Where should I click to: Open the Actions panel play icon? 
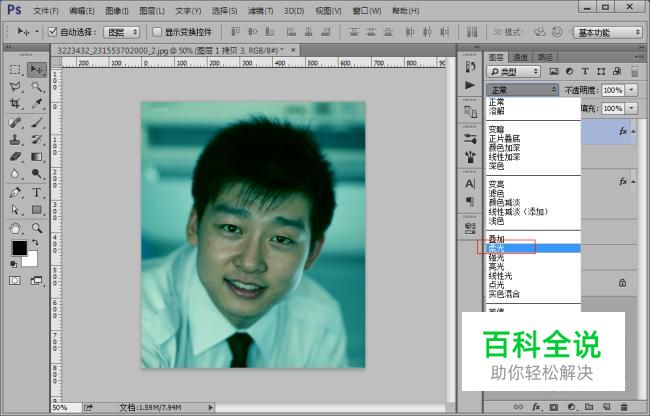470,85
